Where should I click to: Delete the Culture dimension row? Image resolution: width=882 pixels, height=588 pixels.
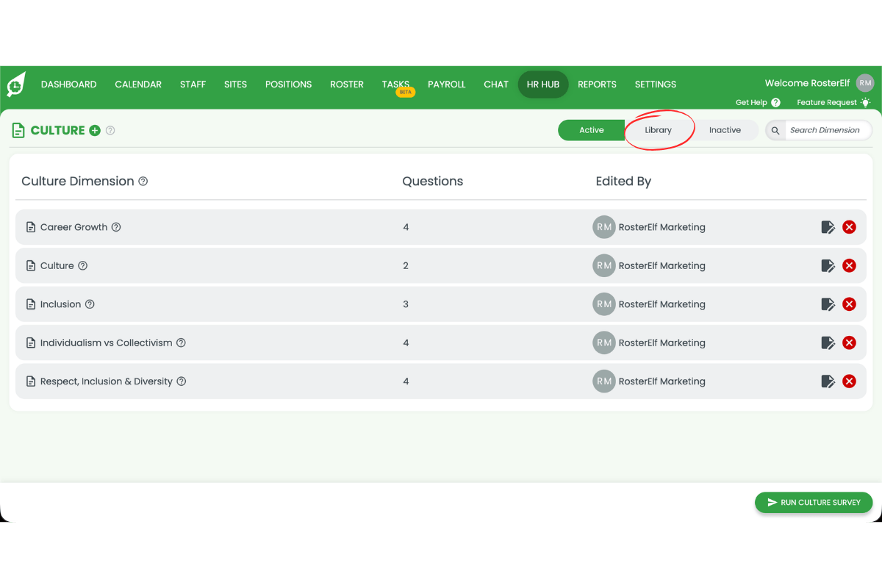[x=849, y=265]
